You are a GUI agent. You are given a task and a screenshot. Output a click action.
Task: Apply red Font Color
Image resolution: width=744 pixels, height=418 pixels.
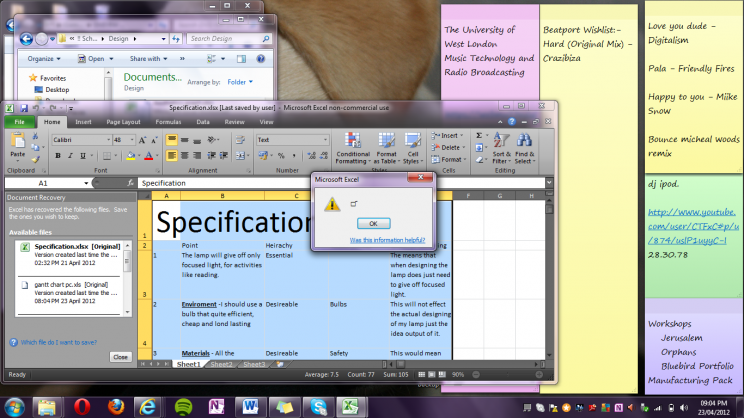pyautogui.click(x=149, y=156)
